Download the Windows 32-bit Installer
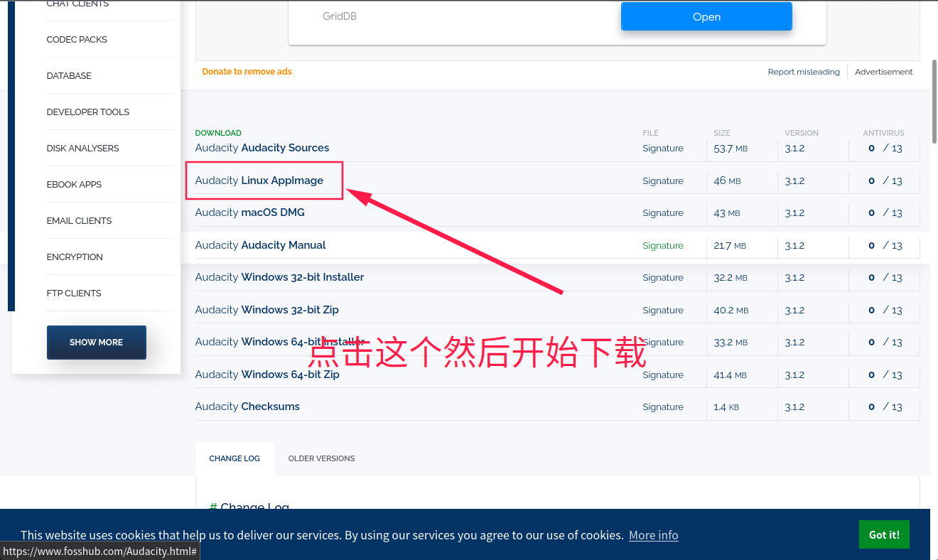Image resolution: width=938 pixels, height=560 pixels. (x=279, y=277)
